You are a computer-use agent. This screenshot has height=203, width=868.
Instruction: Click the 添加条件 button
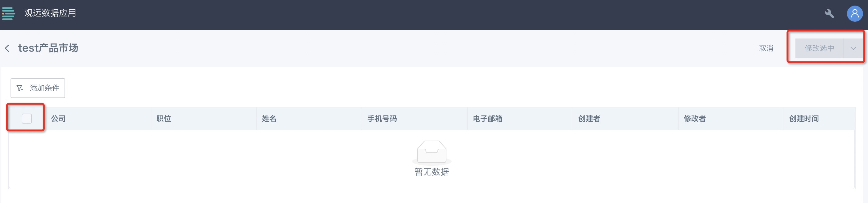tap(38, 88)
